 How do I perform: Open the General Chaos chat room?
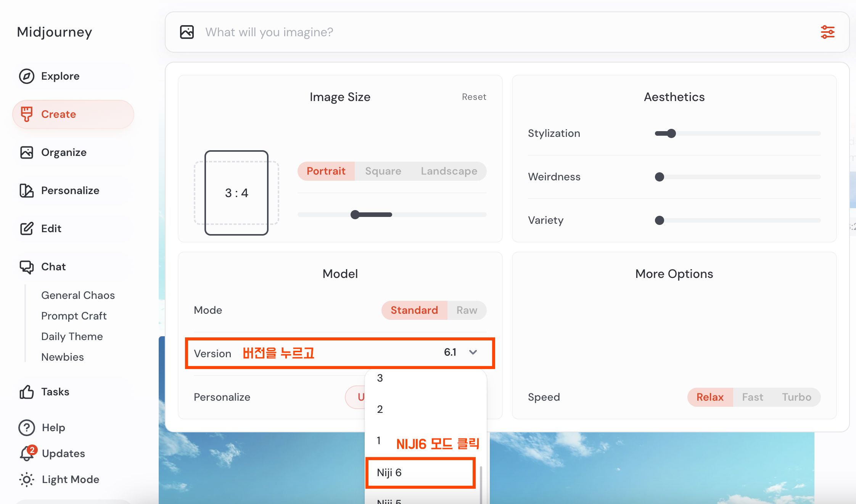(78, 295)
